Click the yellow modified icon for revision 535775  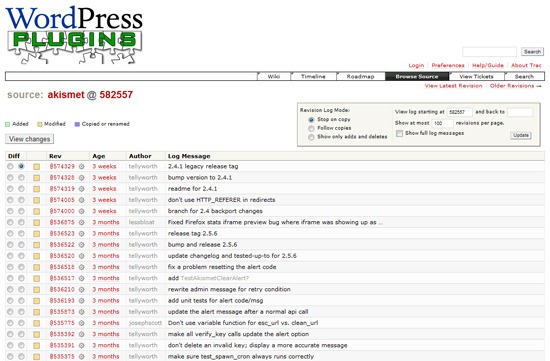pos(36,323)
